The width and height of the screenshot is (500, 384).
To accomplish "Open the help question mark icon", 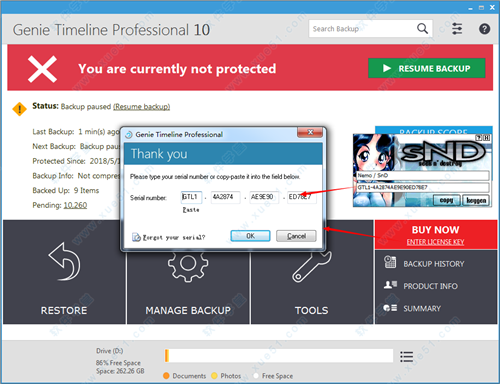I will click(x=484, y=29).
